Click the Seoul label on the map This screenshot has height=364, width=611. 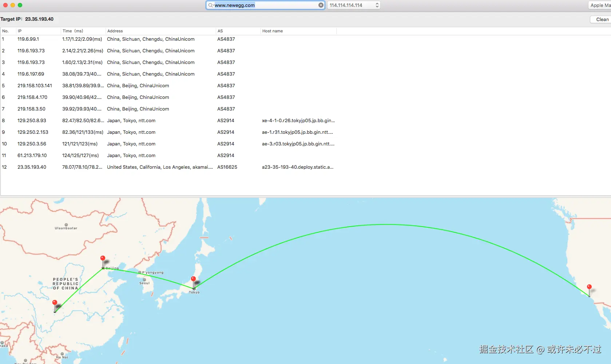point(144,283)
